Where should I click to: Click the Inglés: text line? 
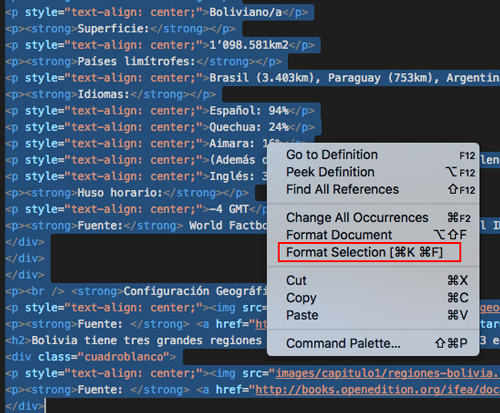(x=232, y=176)
